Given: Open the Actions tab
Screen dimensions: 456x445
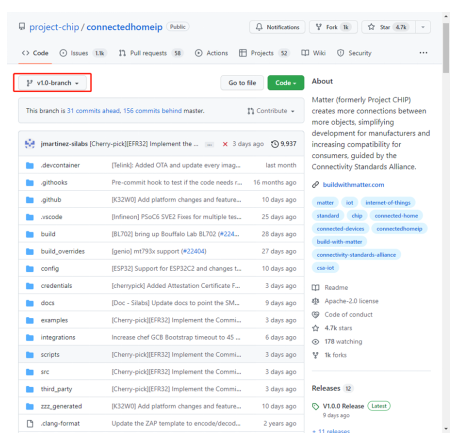Looking at the screenshot, I should [x=212, y=53].
